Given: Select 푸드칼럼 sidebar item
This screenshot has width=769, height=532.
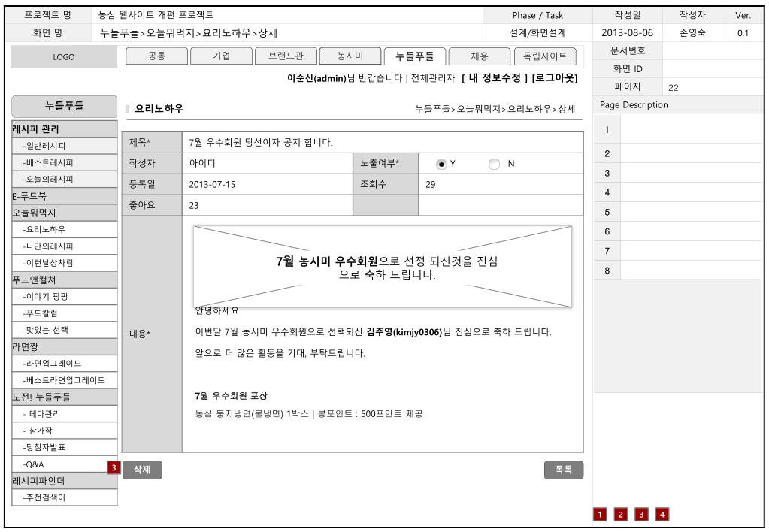Looking at the screenshot, I should (x=64, y=313).
